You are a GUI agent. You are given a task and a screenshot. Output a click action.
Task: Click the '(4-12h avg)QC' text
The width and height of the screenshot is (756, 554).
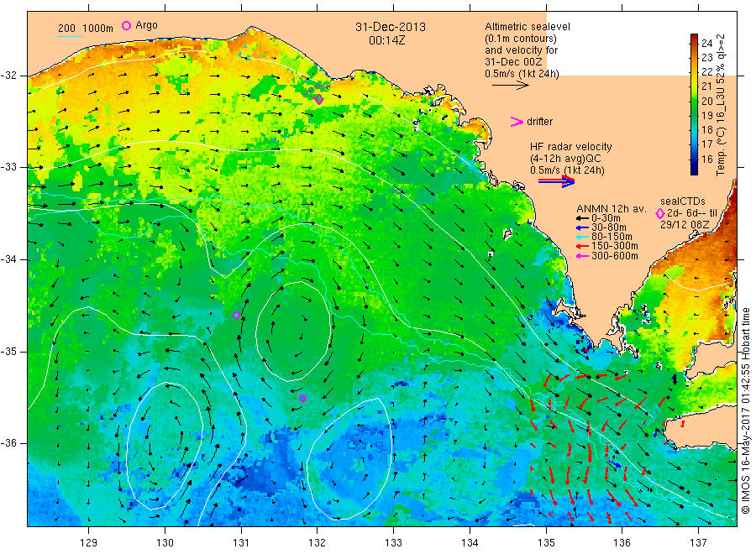click(565, 159)
